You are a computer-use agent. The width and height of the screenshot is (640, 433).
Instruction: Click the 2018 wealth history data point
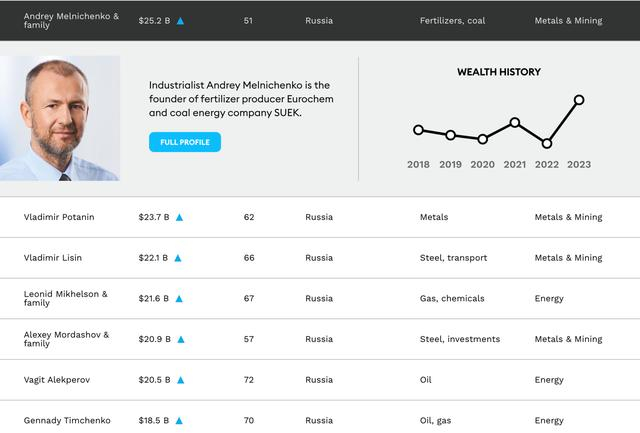[x=418, y=130]
